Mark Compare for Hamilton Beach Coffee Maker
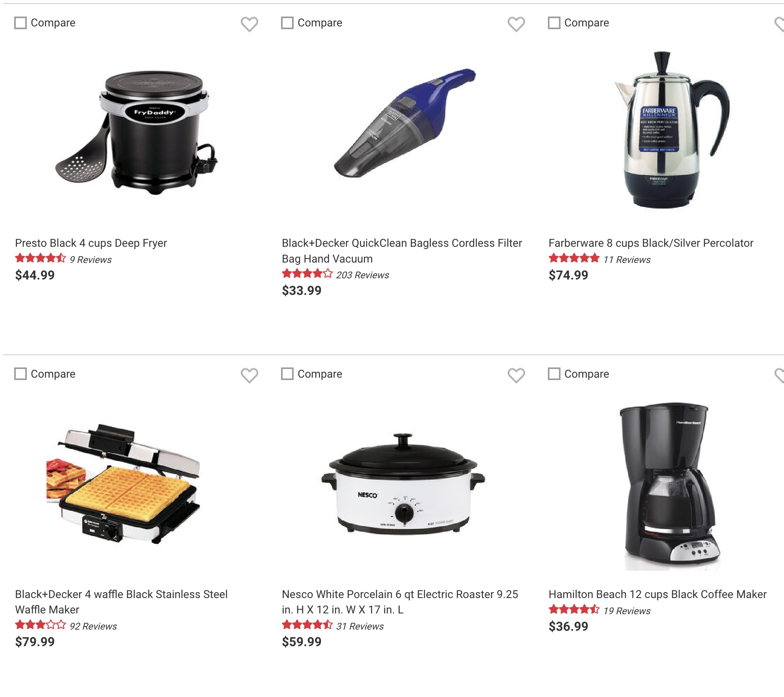 [554, 374]
